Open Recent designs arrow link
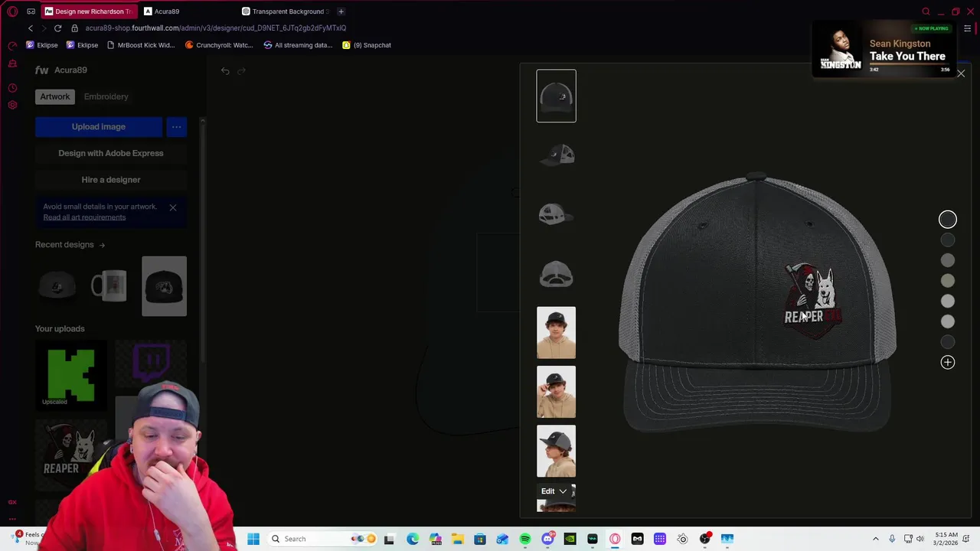Viewport: 980px width, 551px height. (102, 245)
